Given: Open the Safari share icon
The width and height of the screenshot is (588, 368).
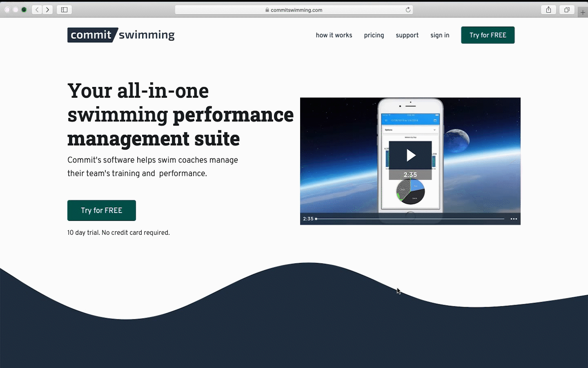Looking at the screenshot, I should click(x=549, y=9).
